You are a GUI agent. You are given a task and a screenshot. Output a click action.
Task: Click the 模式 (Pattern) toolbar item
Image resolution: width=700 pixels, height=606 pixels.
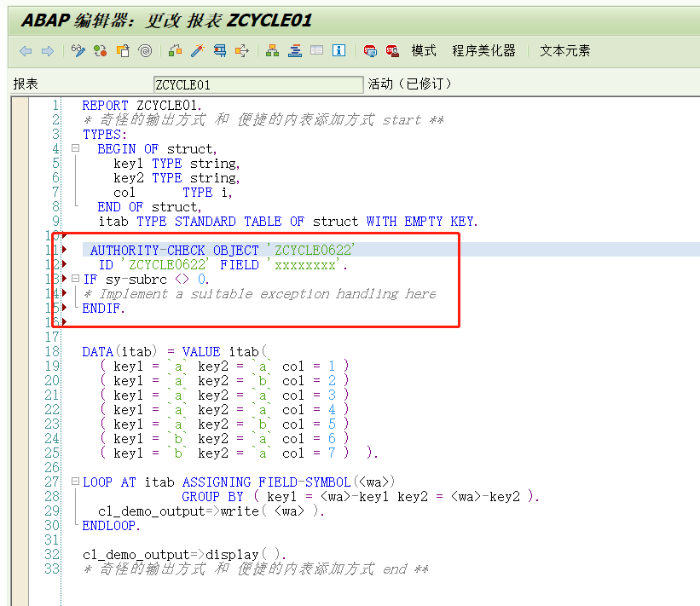tap(423, 50)
